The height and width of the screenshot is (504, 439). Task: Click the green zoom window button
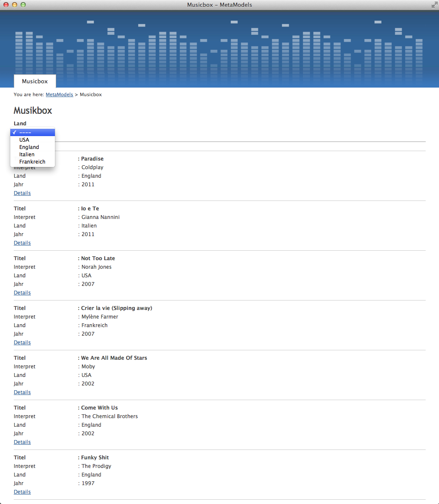[23, 5]
